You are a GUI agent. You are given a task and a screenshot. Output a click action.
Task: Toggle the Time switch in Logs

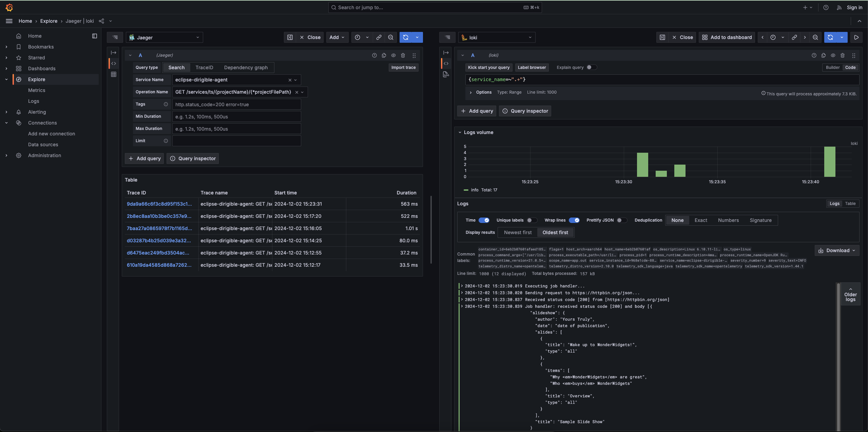click(x=484, y=220)
